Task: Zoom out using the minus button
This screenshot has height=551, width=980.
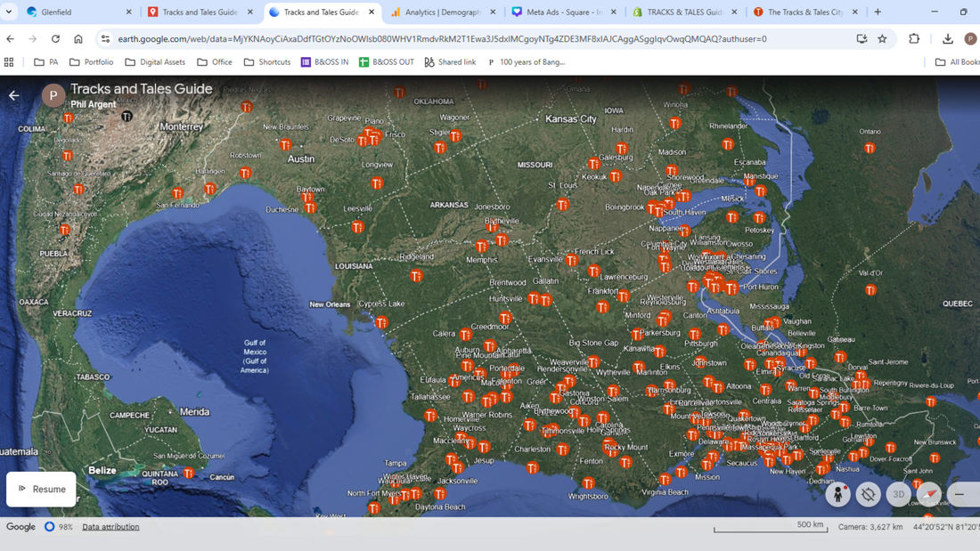Action: [960, 494]
